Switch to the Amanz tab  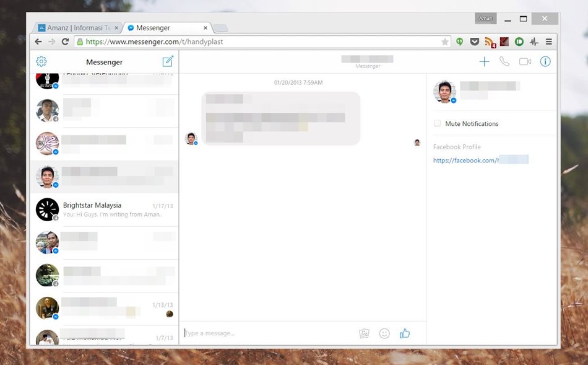click(x=78, y=28)
